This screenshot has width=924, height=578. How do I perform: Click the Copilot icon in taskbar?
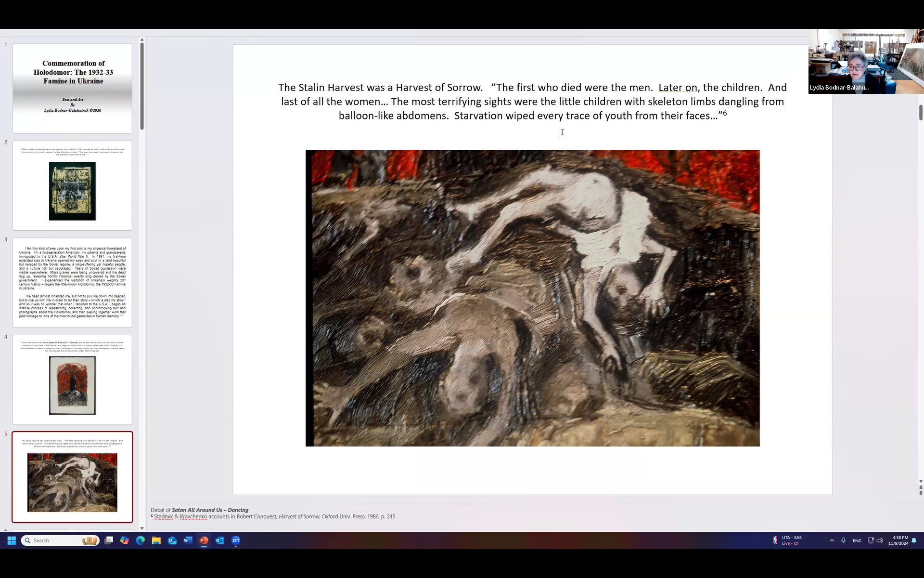click(x=124, y=540)
